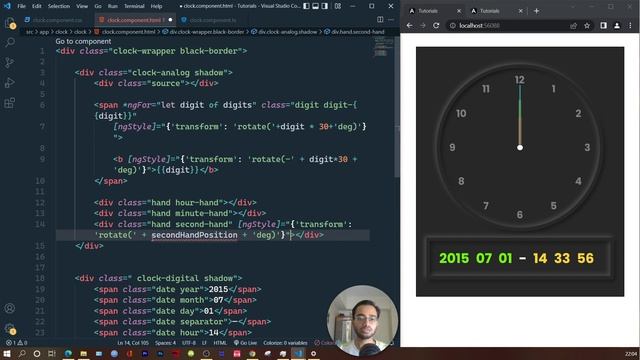Screen dimensions: 640x360
Task: Open the errors and warnings status item
Action: pos(16,343)
